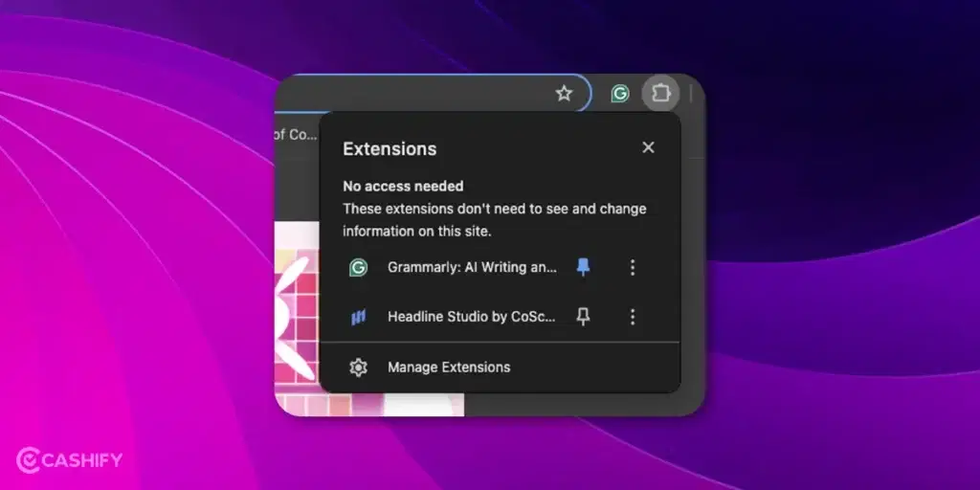Click the Headline Studio logo icon
This screenshot has height=490, width=980.
click(358, 317)
